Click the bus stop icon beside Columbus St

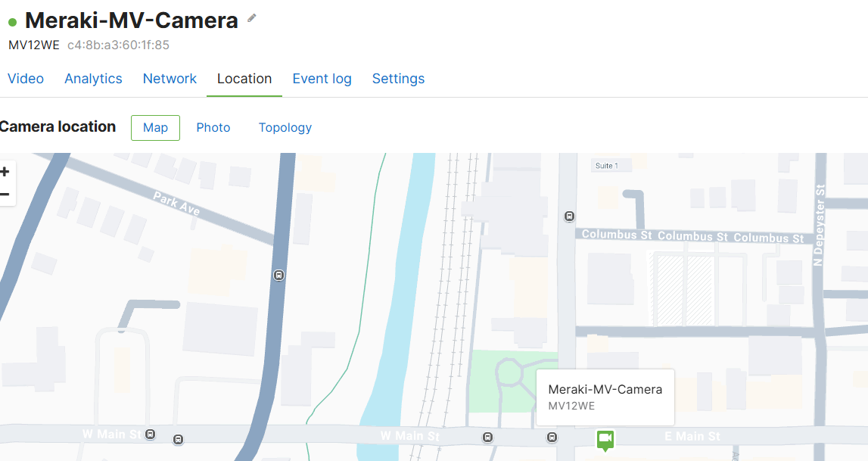[569, 216]
